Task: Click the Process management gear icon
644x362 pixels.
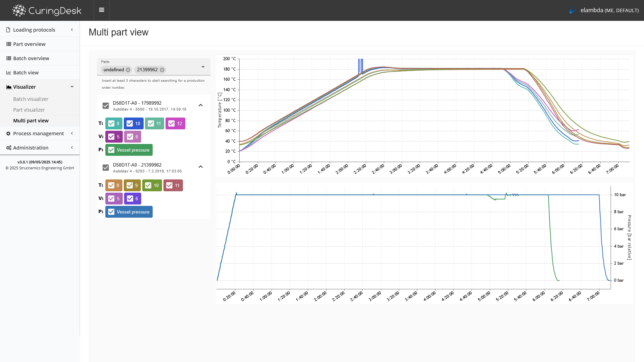Action: [8, 134]
